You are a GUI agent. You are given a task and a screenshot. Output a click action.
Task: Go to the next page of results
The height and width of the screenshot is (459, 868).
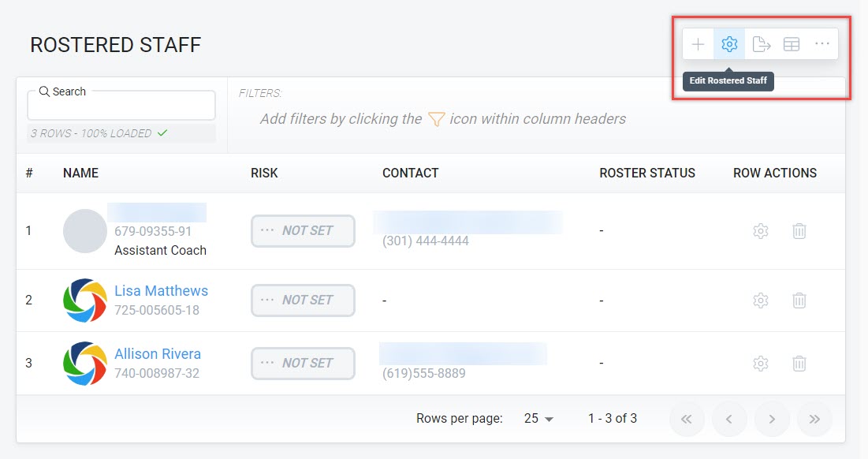pyautogui.click(x=771, y=419)
